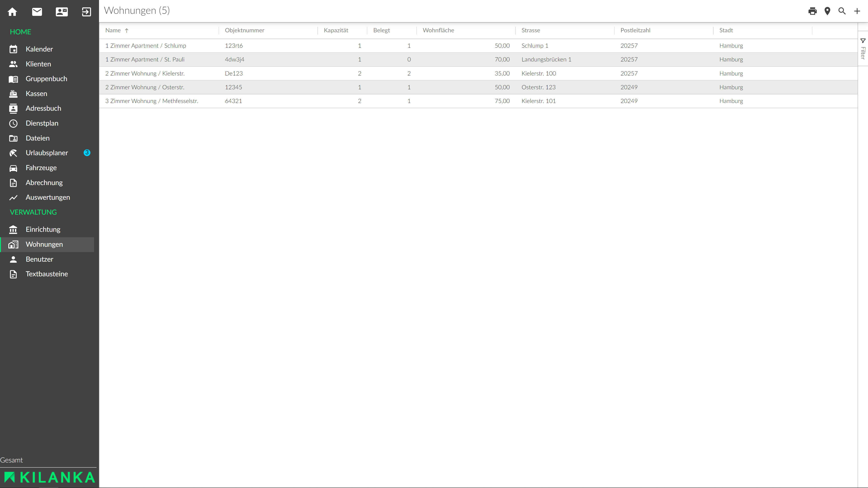868x488 pixels.
Task: Open the map location pin icon
Action: coord(827,11)
